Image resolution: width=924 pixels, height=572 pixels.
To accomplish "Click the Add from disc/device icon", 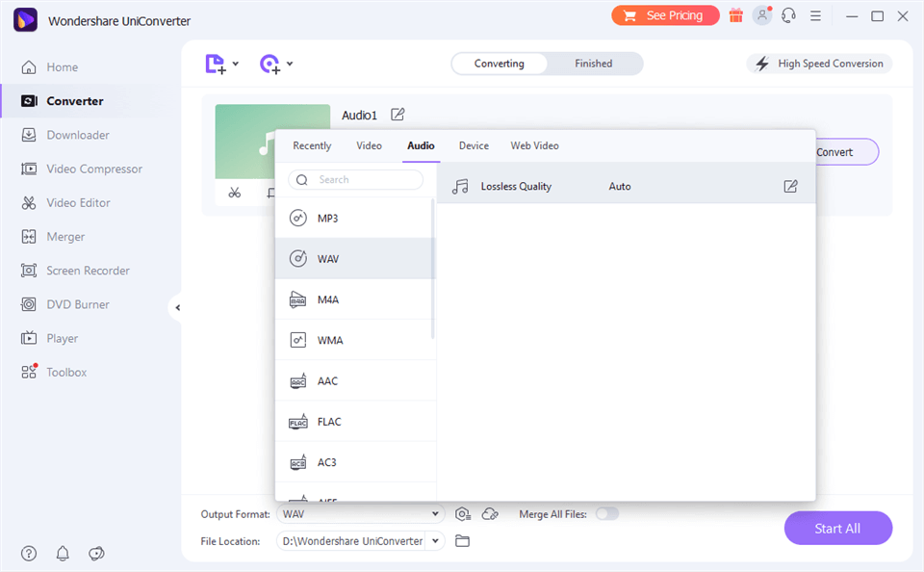I will click(269, 64).
